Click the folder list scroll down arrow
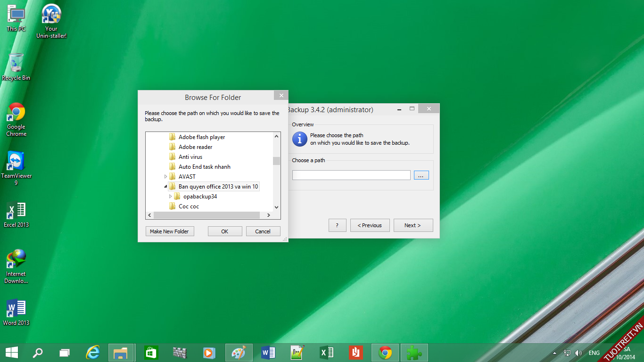 coord(276,207)
